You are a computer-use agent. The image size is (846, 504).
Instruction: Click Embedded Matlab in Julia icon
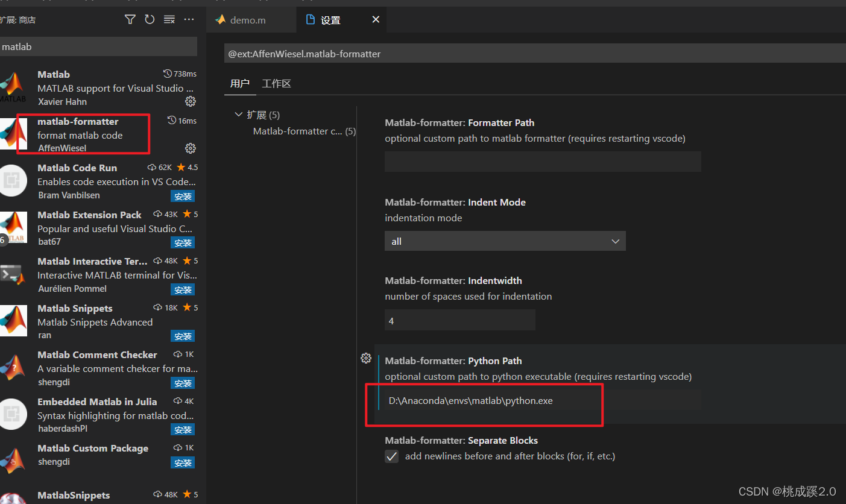[12, 414]
